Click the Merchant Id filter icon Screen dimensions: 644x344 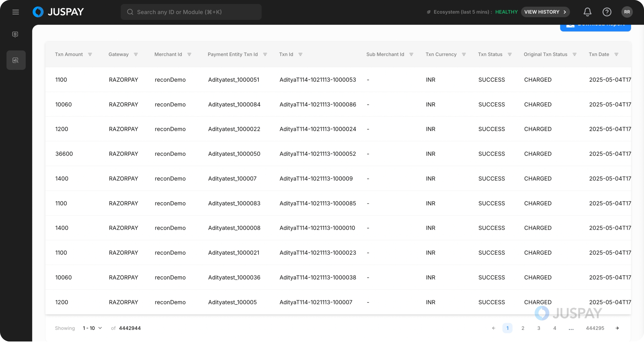pos(189,54)
